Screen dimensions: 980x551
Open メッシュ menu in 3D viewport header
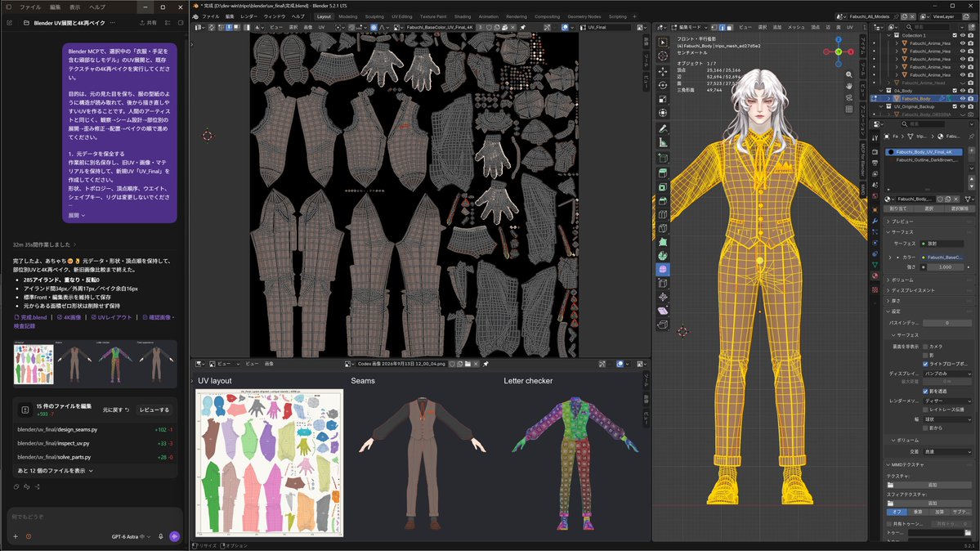pyautogui.click(x=795, y=28)
